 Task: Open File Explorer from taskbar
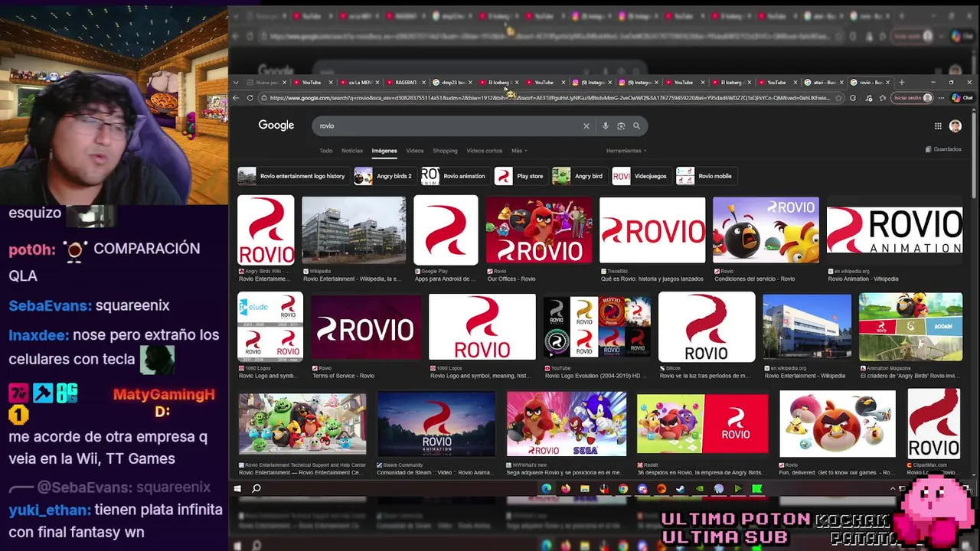(585, 488)
